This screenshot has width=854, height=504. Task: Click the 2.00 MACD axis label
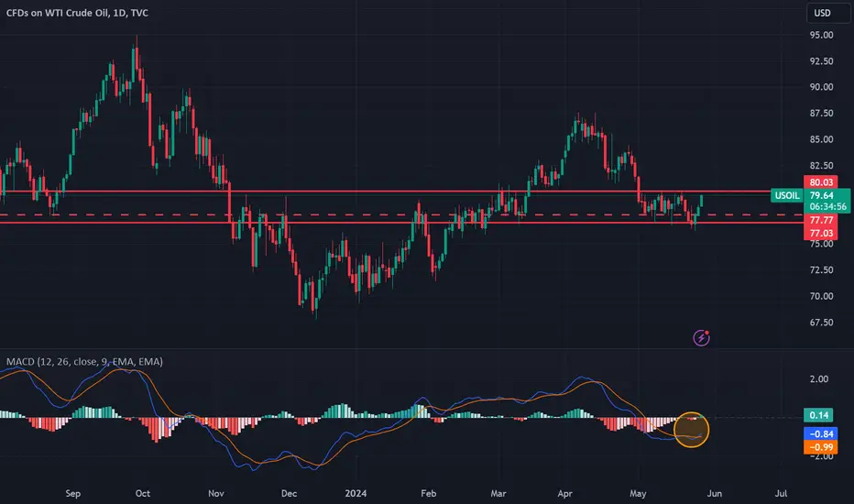(819, 379)
